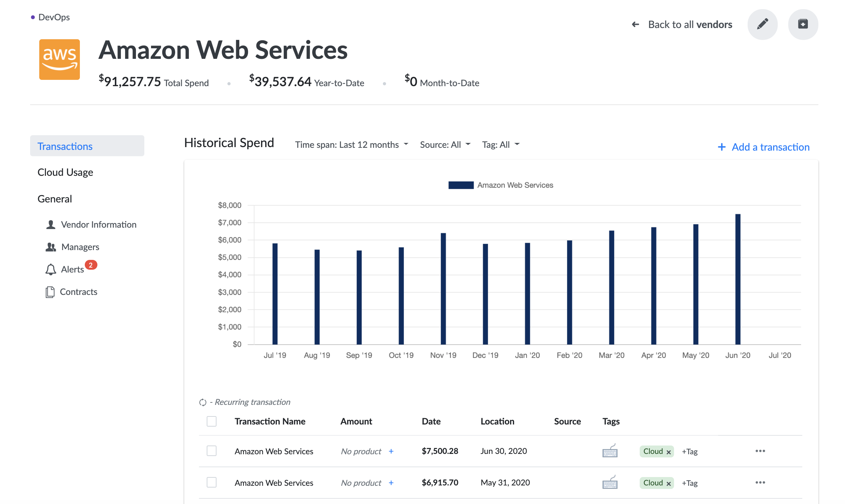Add product plus icon on Jun 30 row
845x504 pixels.
pyautogui.click(x=391, y=451)
